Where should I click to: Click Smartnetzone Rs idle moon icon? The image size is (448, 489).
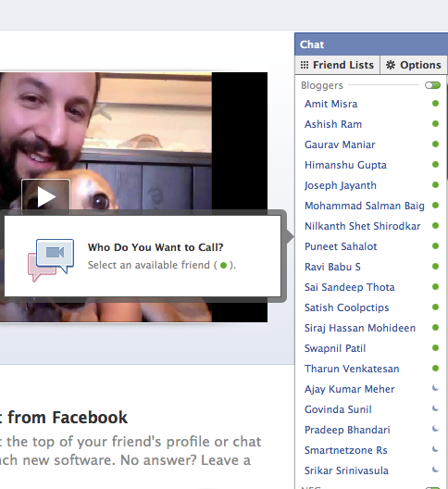coord(436,449)
